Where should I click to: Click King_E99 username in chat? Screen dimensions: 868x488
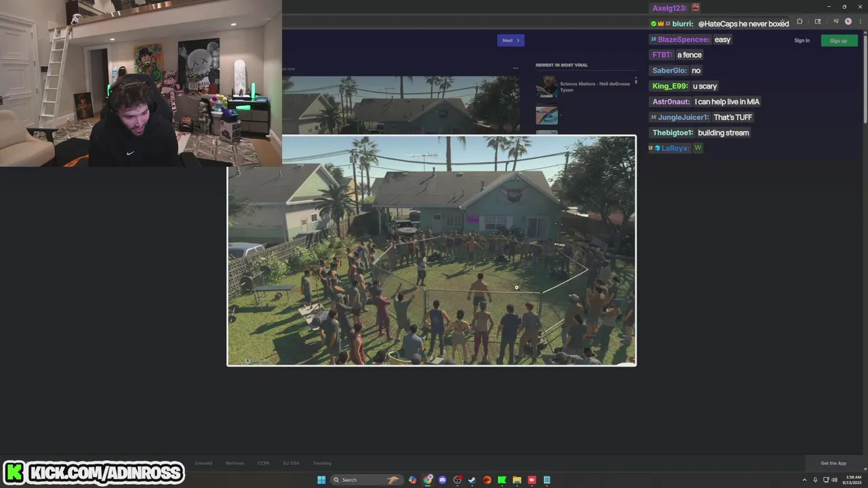[671, 86]
